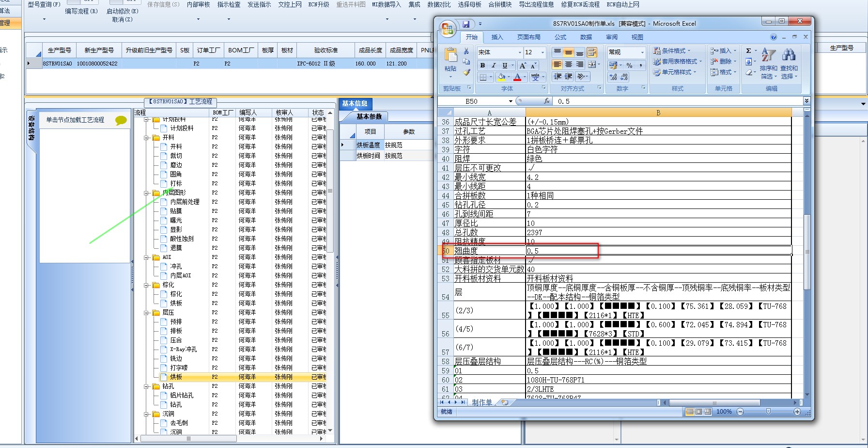This screenshot has height=448, width=868.
Task: Apply Underline formatting in Excel
Action: pyautogui.click(x=505, y=65)
